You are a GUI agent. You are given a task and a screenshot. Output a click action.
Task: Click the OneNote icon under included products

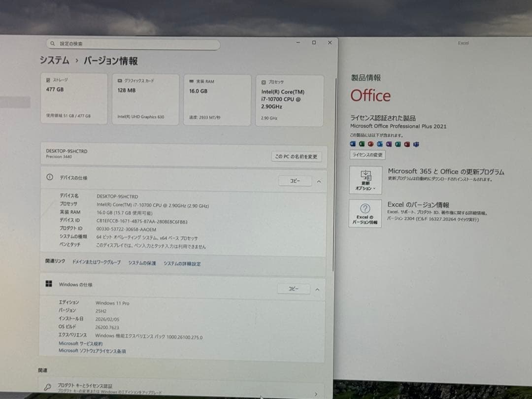point(389,144)
